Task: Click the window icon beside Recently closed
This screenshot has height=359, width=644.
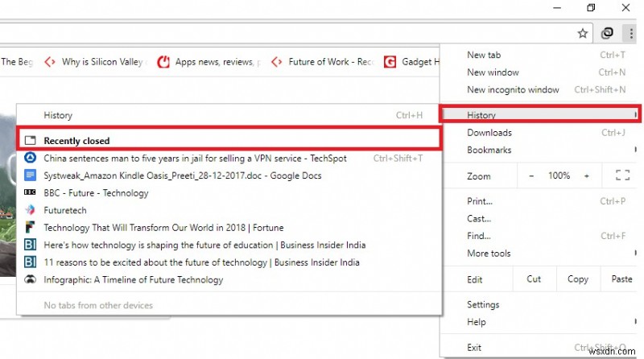Action: click(30, 141)
